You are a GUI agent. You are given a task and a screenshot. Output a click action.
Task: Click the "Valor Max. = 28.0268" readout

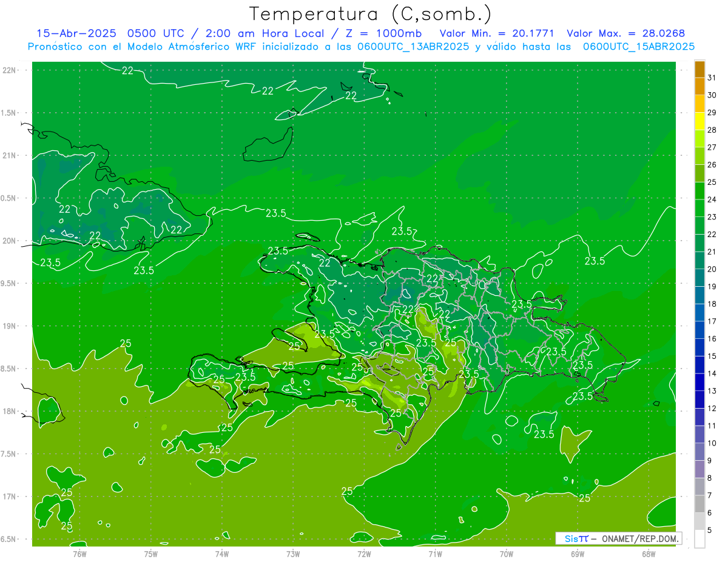625,33
